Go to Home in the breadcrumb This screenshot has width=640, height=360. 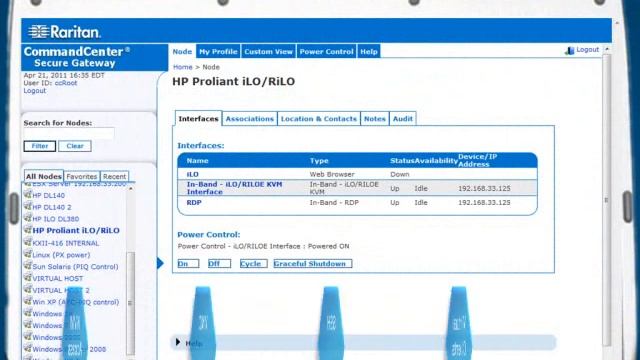(182, 67)
